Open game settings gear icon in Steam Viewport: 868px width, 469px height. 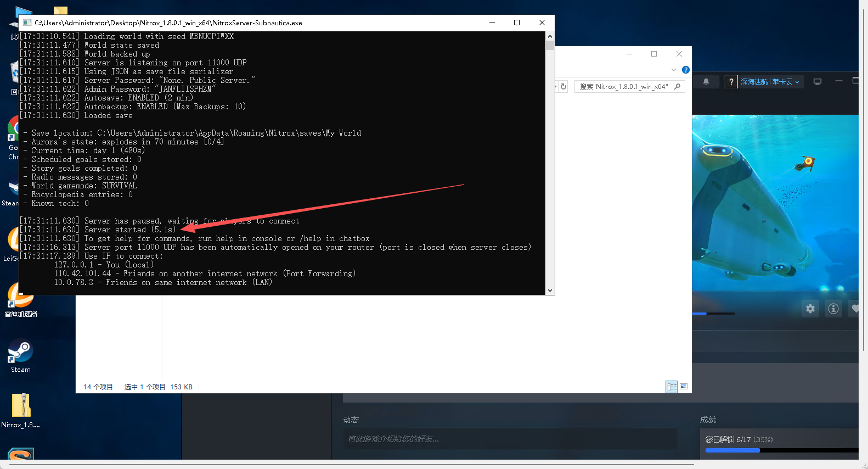coord(810,309)
